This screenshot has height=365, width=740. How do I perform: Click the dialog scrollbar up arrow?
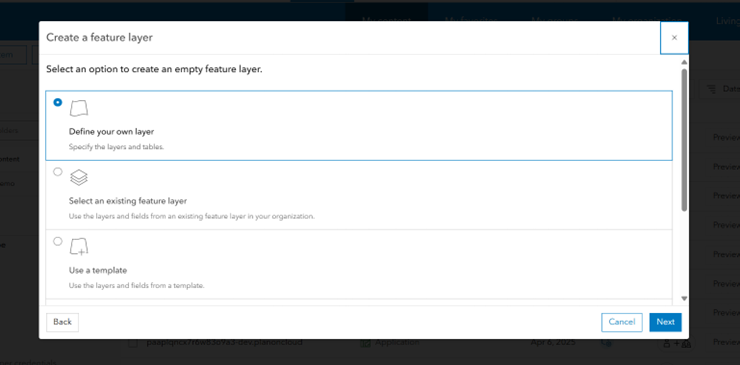[684, 62]
